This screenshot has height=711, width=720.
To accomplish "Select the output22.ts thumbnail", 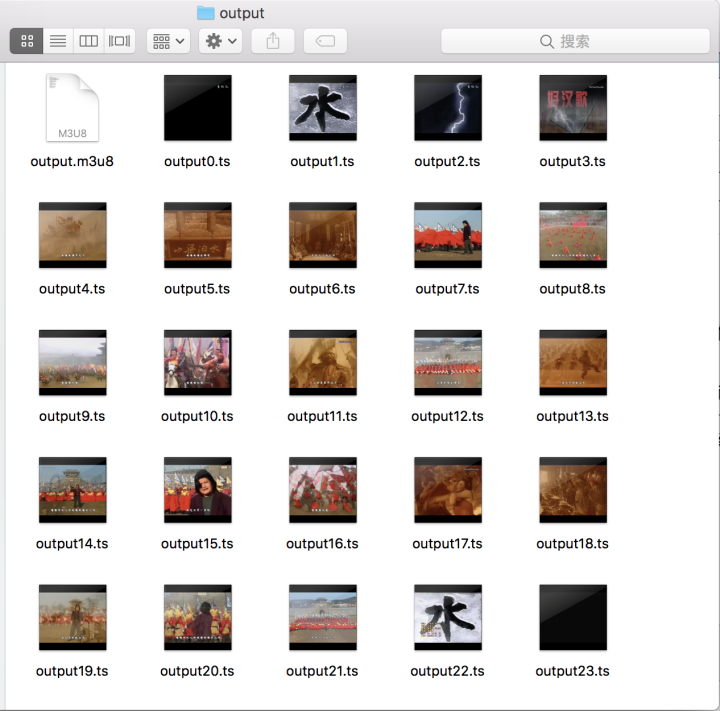I will 447,618.
